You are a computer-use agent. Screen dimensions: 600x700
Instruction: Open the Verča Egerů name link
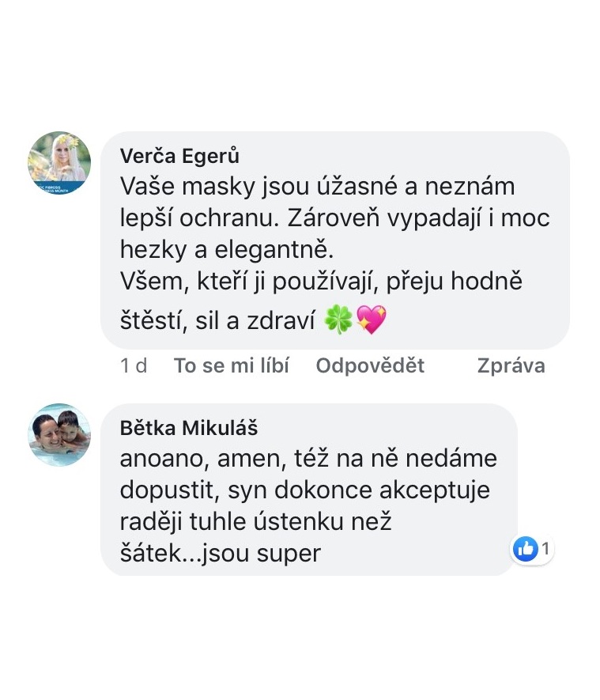tap(179, 156)
